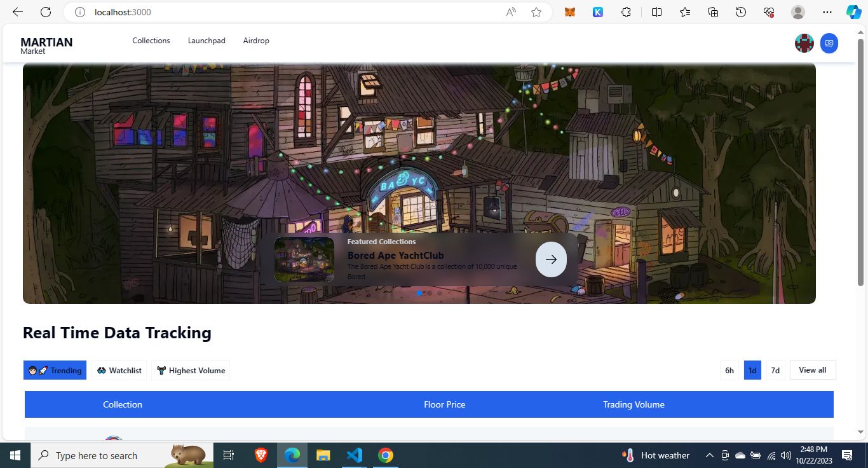Select the Highest Volume tab

coord(191,370)
